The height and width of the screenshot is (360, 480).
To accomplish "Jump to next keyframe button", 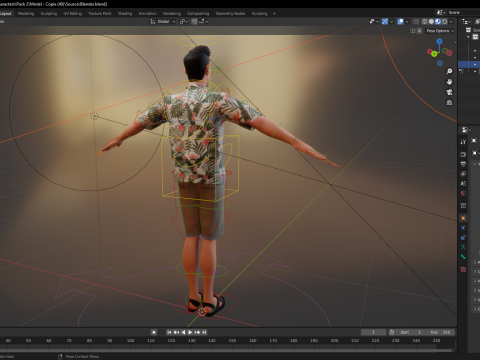I will click(x=197, y=332).
